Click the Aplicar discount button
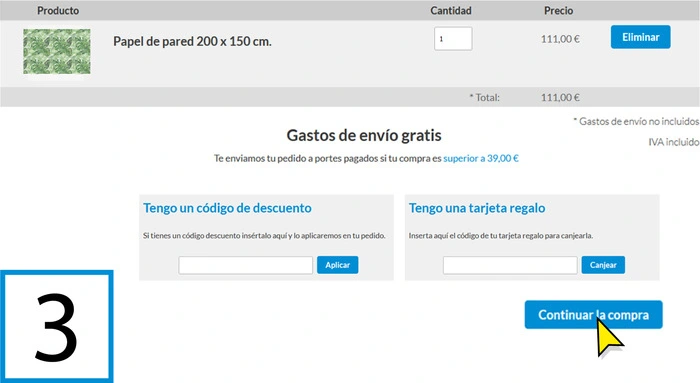700x383 pixels. (x=338, y=265)
